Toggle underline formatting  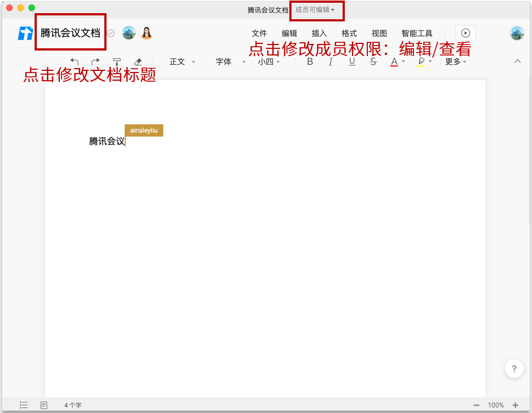[352, 62]
